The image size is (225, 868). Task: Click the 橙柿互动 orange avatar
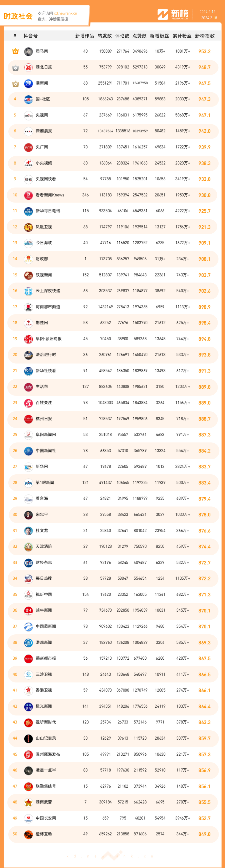pyautogui.click(x=28, y=834)
